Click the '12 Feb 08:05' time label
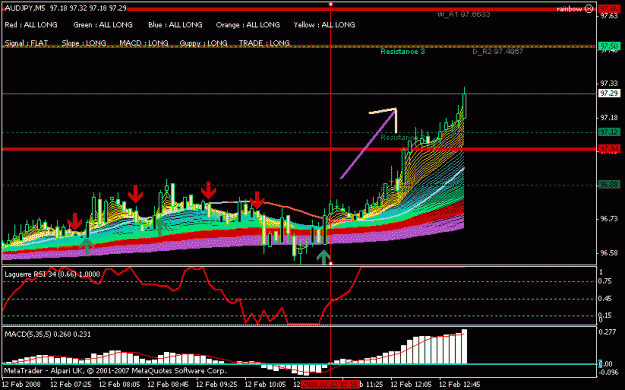 (119, 384)
